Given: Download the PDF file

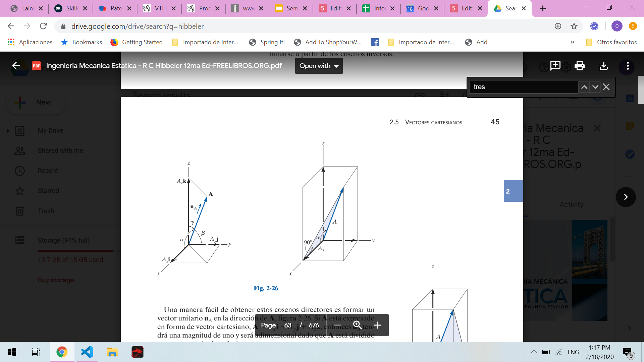Looking at the screenshot, I should pyautogui.click(x=603, y=66).
